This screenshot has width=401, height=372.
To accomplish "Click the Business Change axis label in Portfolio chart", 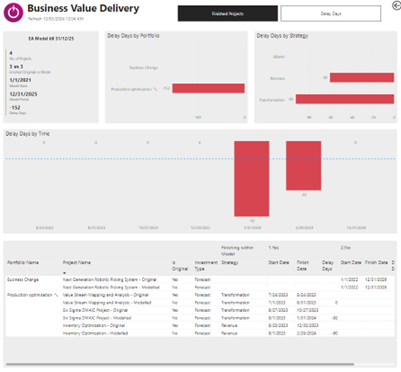I will click(x=144, y=68).
